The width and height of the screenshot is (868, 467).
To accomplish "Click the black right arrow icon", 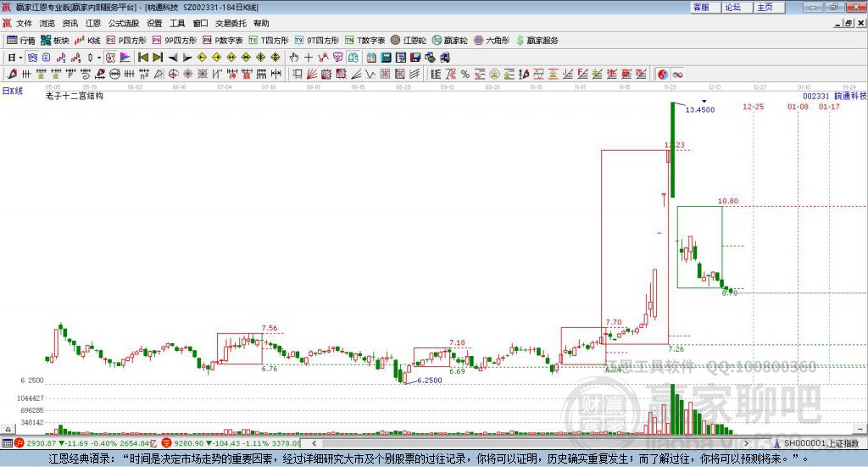I will point(187,58).
